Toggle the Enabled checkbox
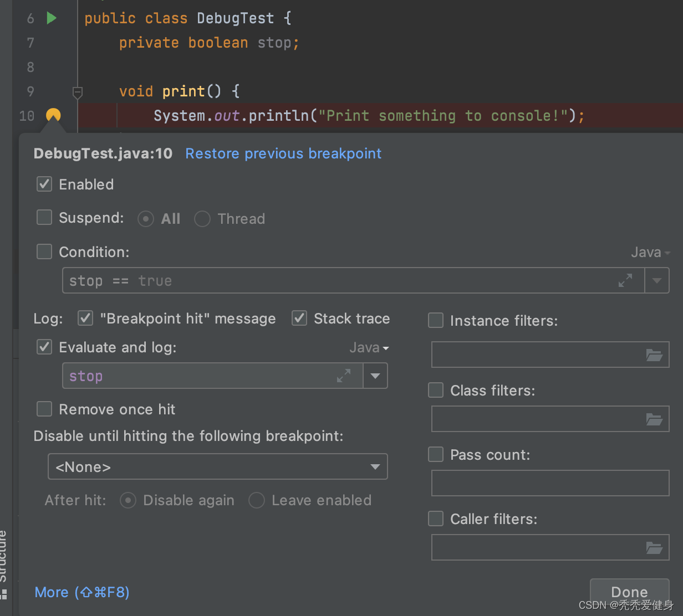 point(44,184)
